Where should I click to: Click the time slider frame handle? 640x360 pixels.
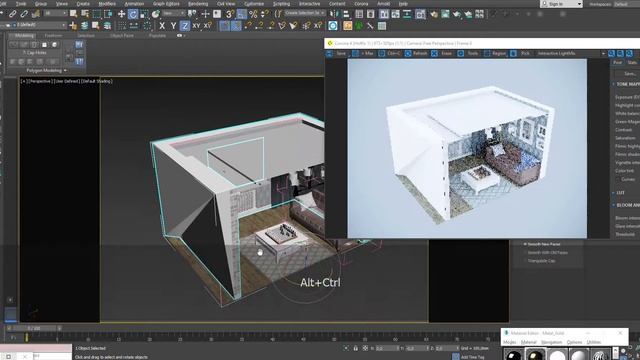[34, 328]
